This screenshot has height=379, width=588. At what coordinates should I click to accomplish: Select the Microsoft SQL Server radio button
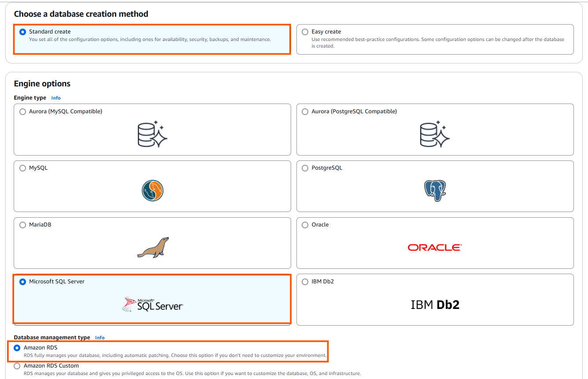(23, 282)
